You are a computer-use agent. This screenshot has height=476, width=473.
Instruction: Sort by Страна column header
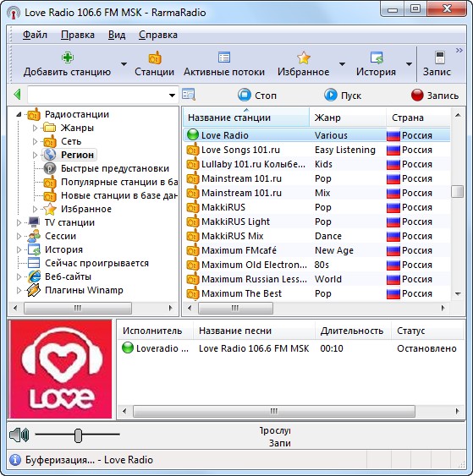click(418, 118)
